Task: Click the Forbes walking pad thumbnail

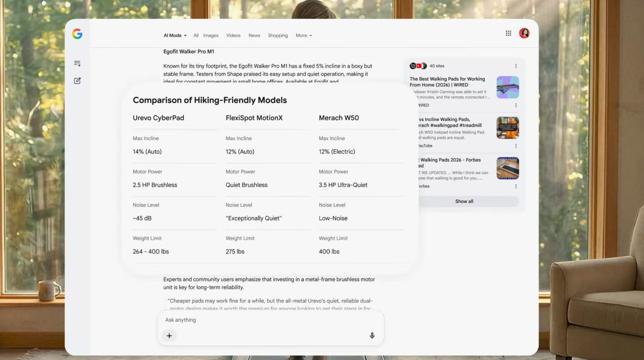Action: coord(508,168)
